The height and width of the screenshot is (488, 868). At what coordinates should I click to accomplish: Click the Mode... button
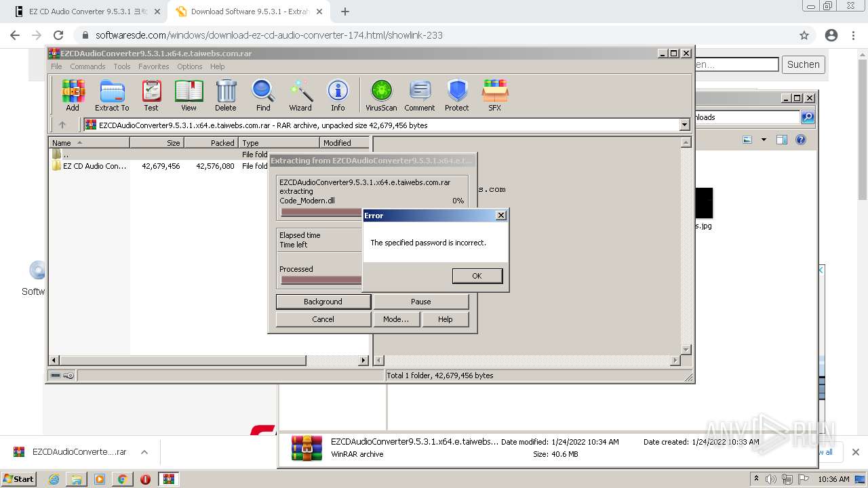(x=396, y=319)
